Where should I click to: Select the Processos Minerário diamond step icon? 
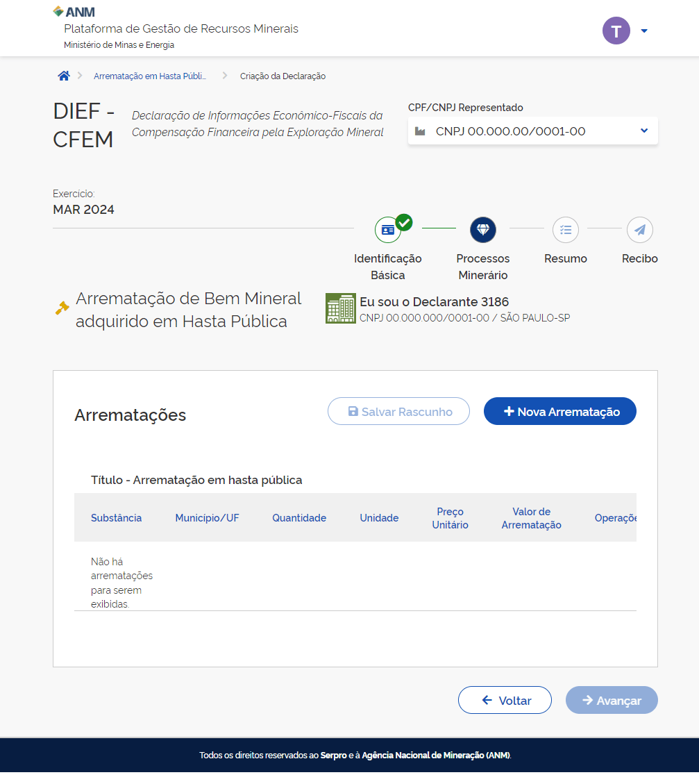(483, 230)
